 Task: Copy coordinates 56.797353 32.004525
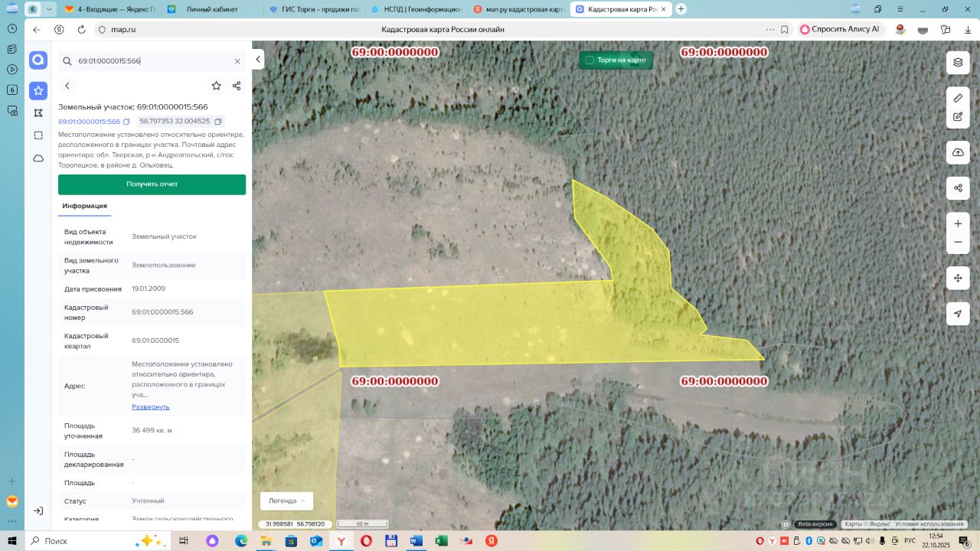tap(218, 122)
